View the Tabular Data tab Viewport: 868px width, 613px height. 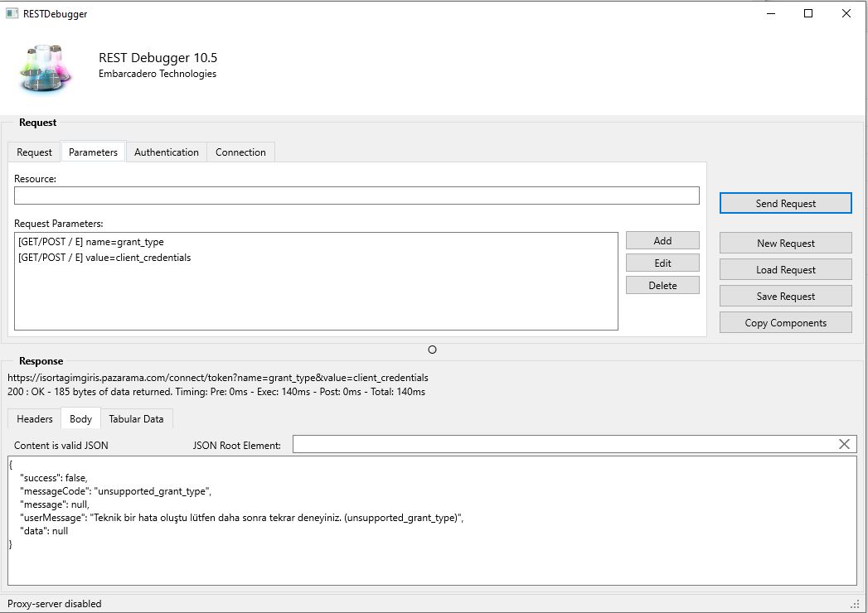[x=136, y=419]
